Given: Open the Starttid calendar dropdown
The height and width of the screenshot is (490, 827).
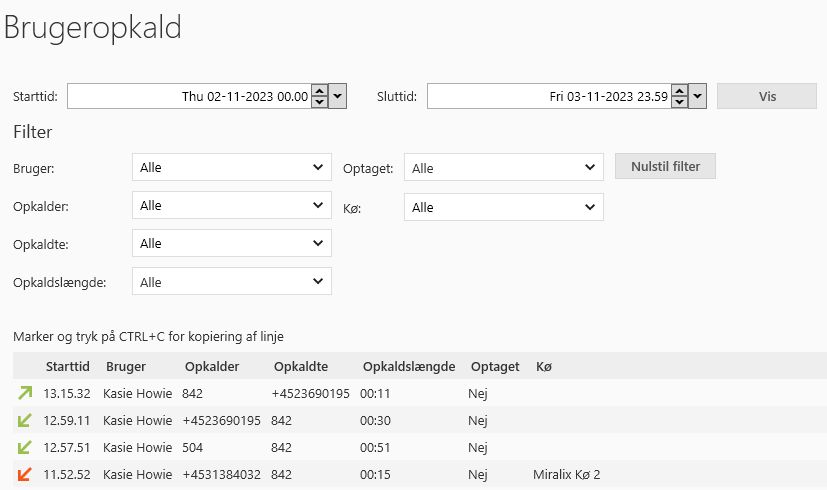Looking at the screenshot, I should point(338,96).
